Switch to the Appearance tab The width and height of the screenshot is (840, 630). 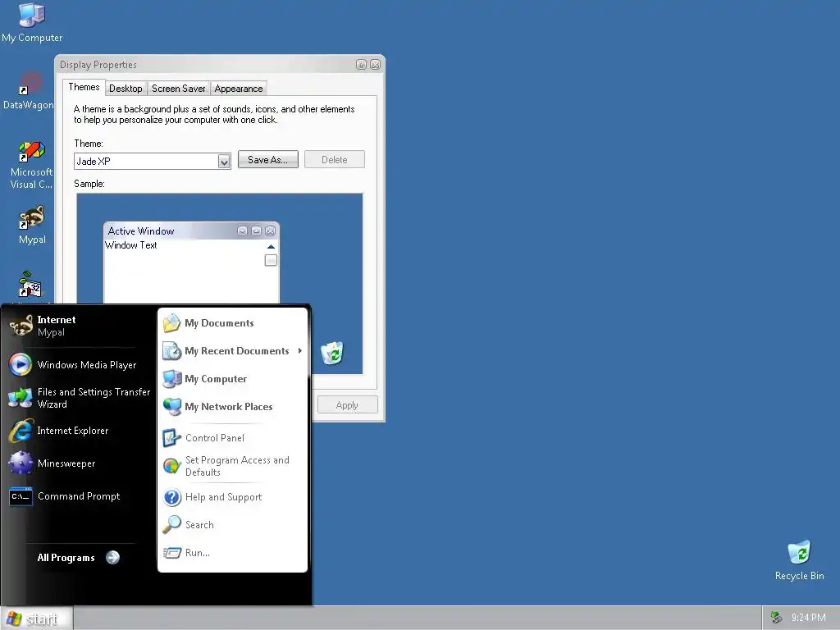(239, 89)
